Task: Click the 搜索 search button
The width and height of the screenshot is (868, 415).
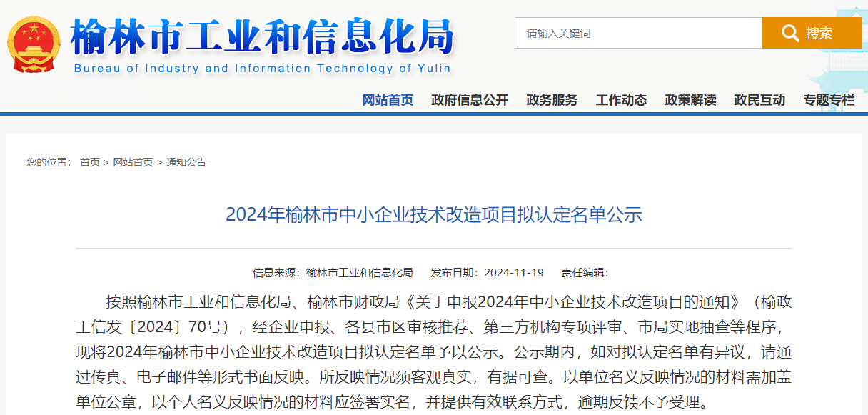Action: tap(812, 33)
